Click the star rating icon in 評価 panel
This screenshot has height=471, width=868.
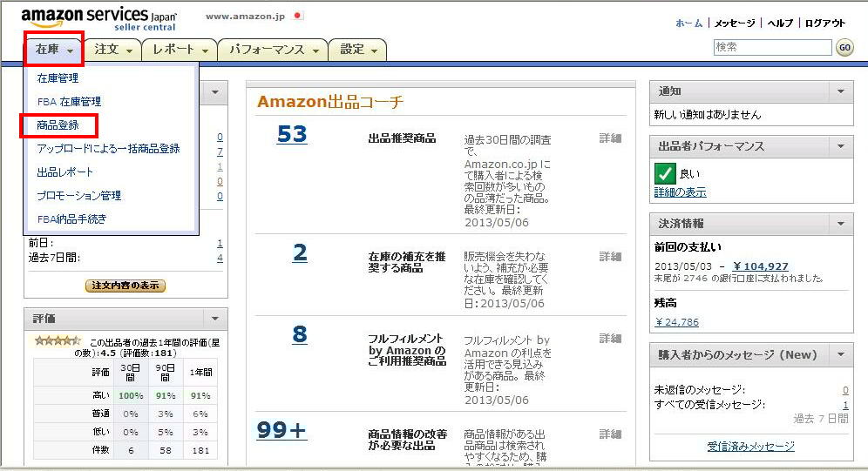pyautogui.click(x=58, y=340)
